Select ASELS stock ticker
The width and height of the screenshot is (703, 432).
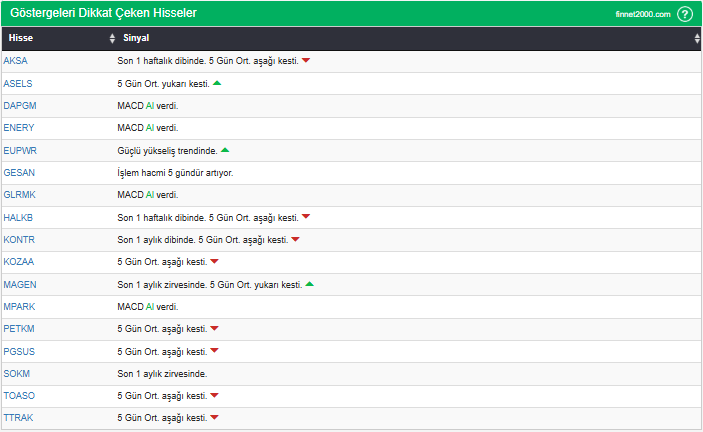coord(17,83)
